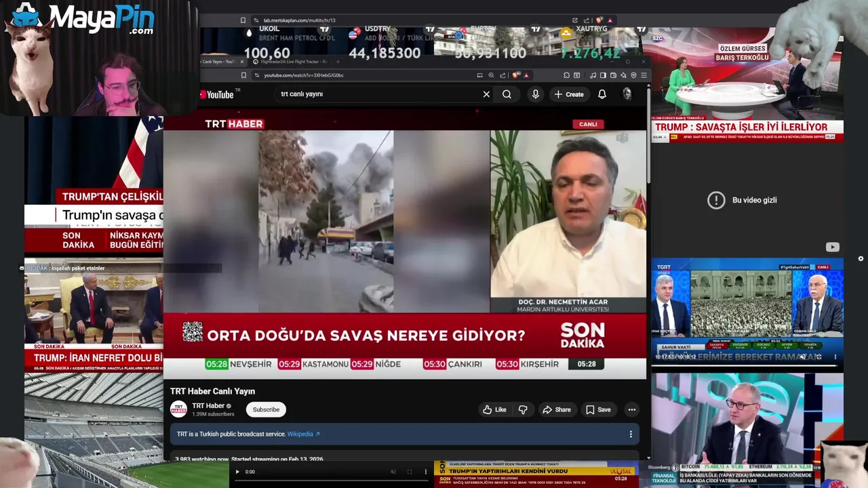Open TRT Haber channel avatar

point(178,409)
